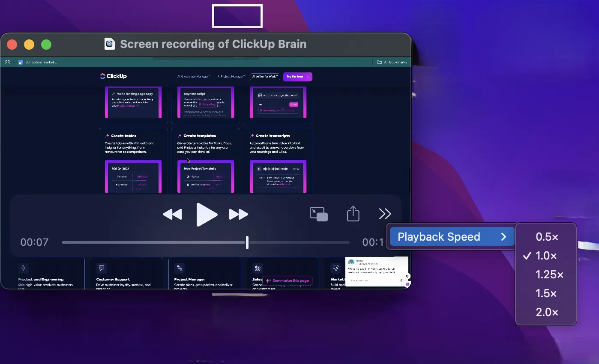Click the Product and Engineering icon
Viewport: 599px width, 364px height.
23,269
